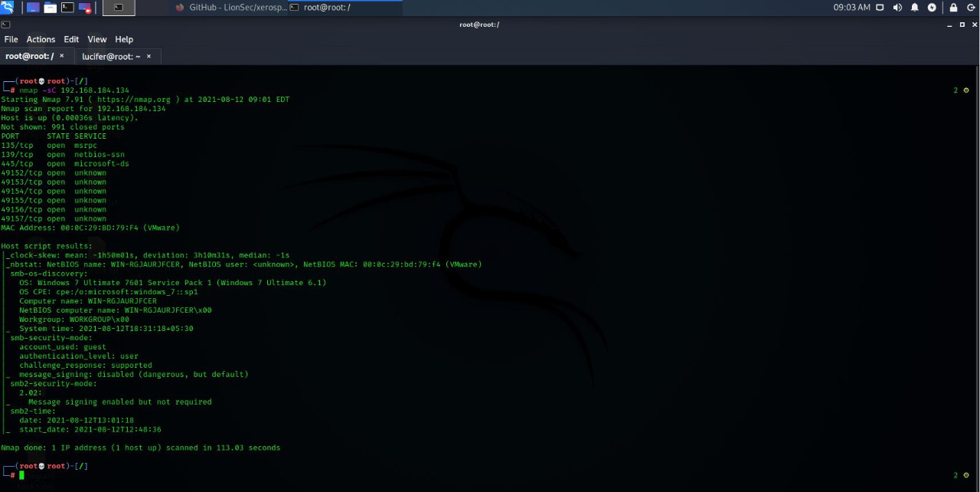Click the lock screen icon
The height and width of the screenshot is (492, 980).
click(x=953, y=8)
